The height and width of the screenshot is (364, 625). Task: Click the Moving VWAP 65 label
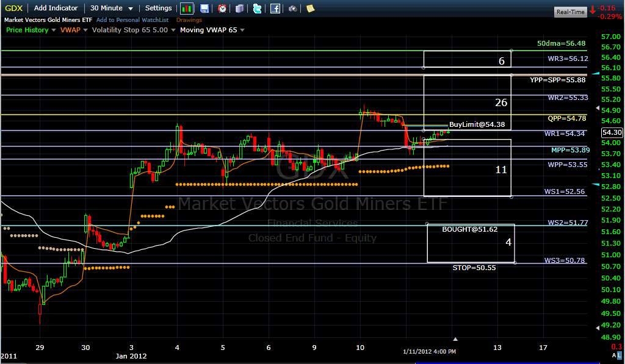click(209, 30)
